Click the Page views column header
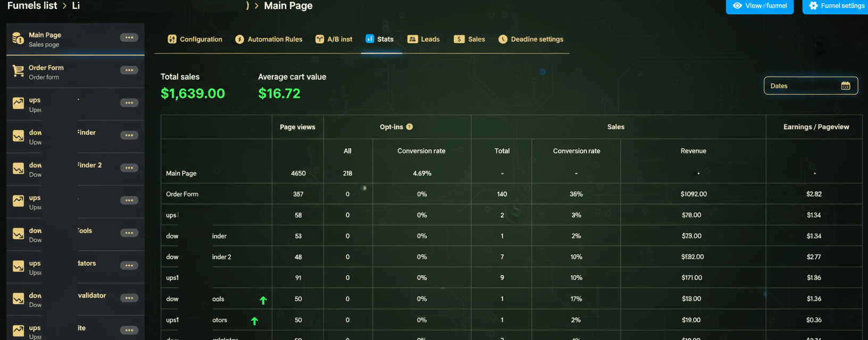This screenshot has width=868, height=340. (x=297, y=127)
